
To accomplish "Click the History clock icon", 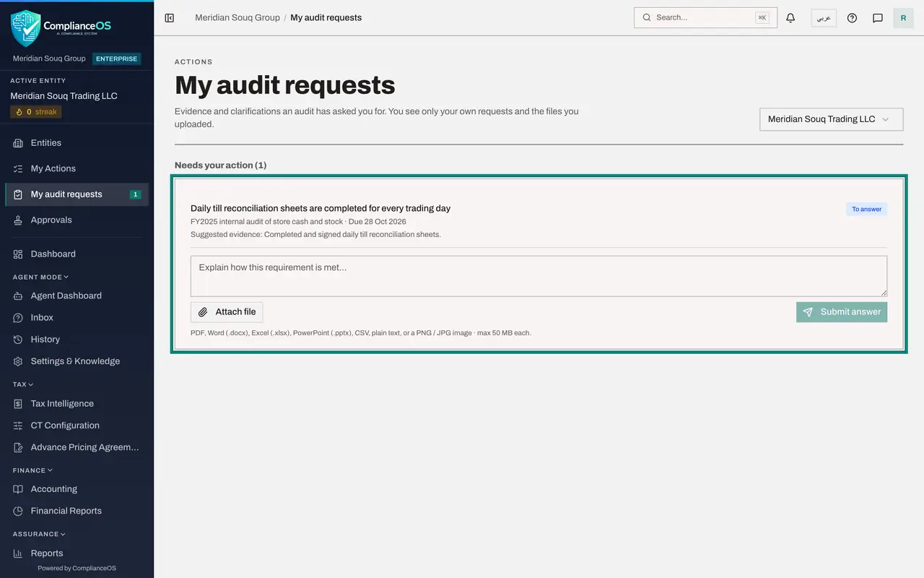I will 18,340.
